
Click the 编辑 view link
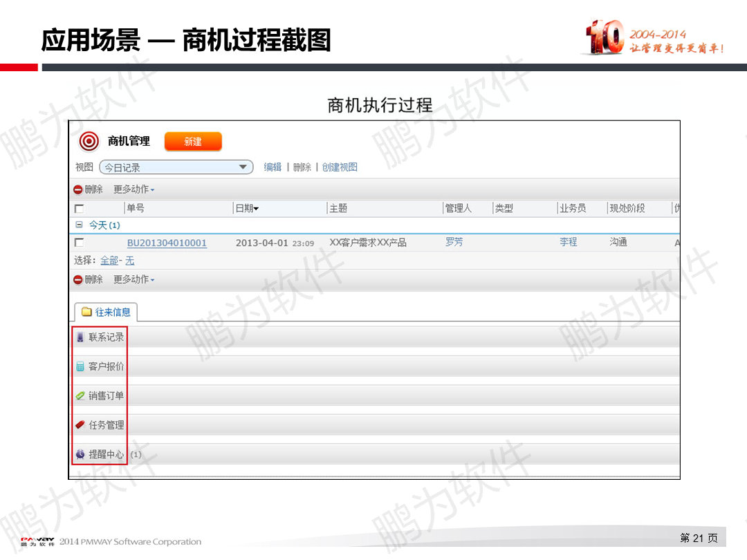tap(273, 167)
